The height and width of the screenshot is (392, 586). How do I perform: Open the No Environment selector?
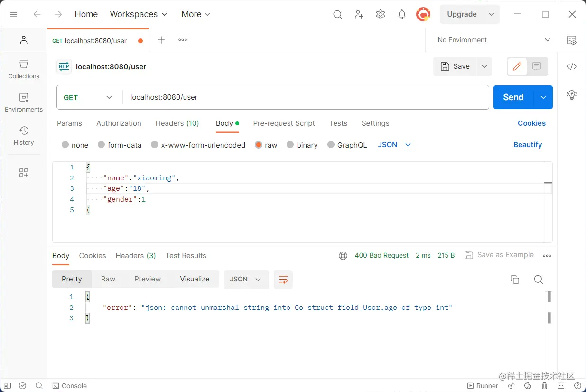click(494, 40)
